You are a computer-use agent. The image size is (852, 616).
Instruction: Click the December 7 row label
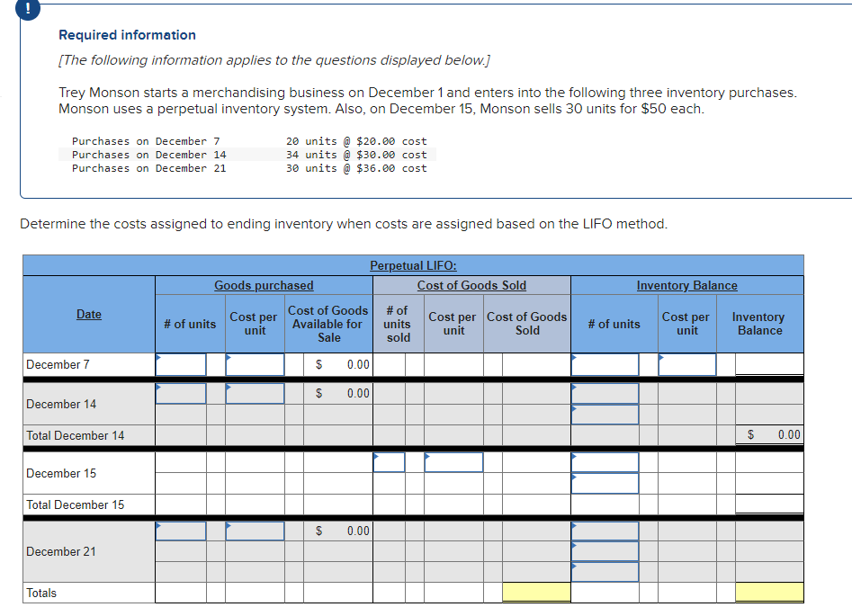(x=58, y=364)
